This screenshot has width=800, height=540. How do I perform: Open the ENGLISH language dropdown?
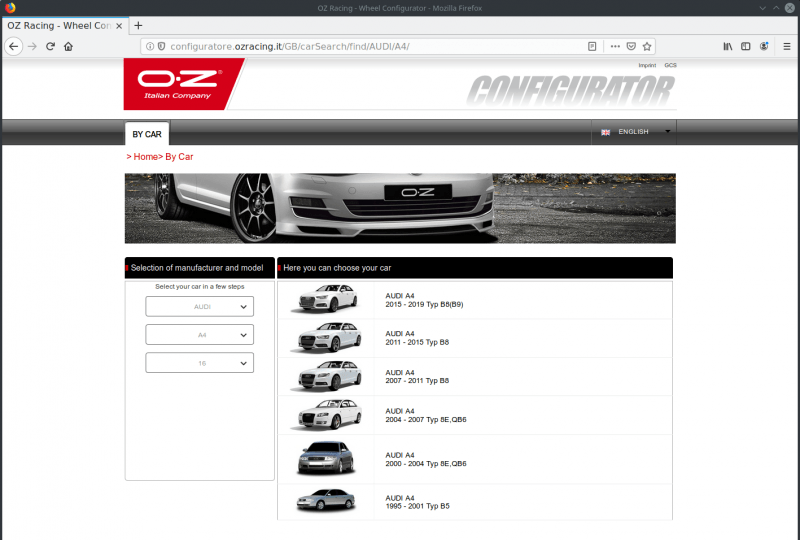634,132
